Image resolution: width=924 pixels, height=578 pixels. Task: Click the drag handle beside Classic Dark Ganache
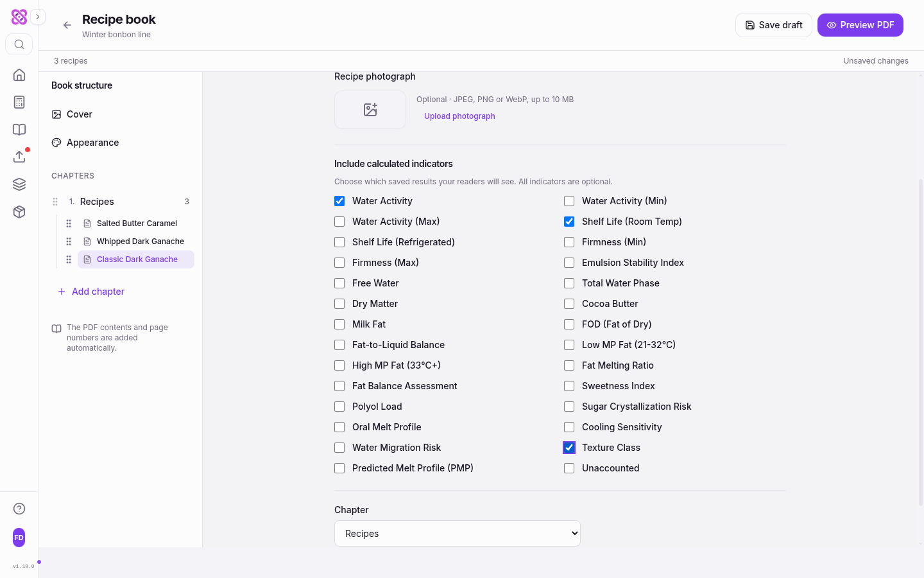point(69,259)
